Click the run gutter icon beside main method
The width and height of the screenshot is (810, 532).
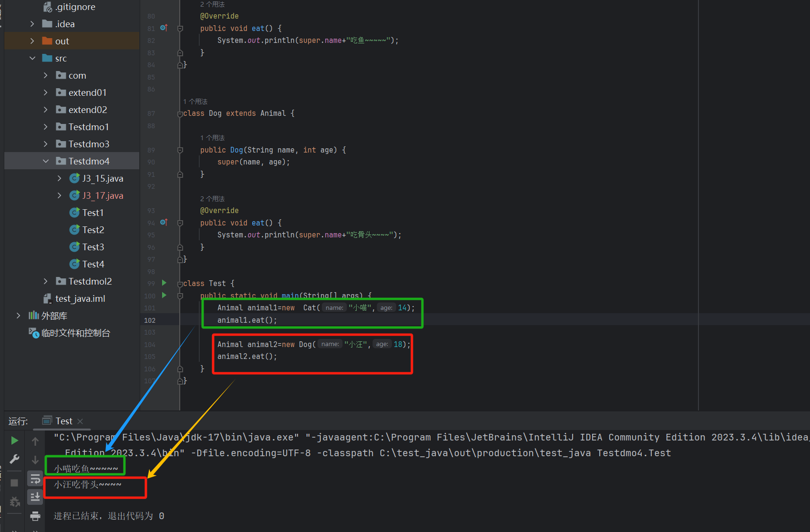pyautogui.click(x=164, y=296)
